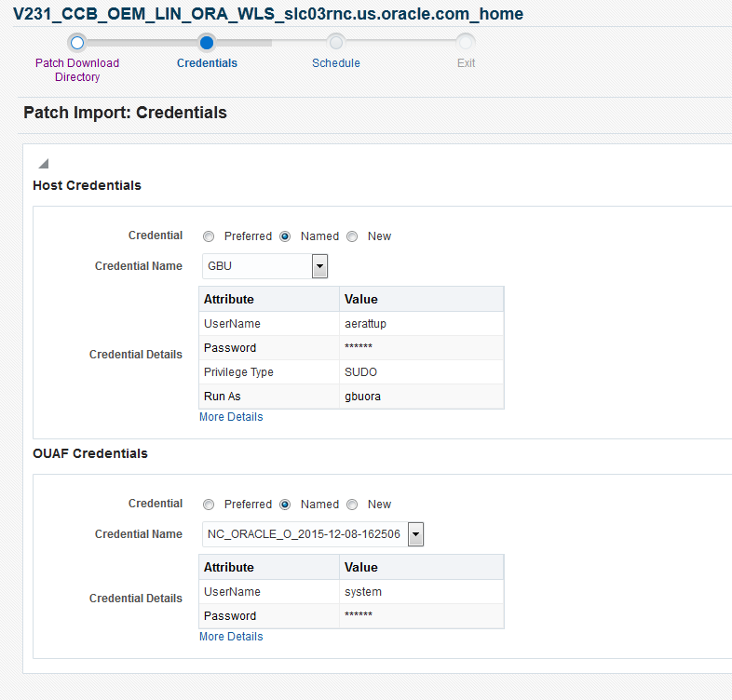Select Preferred under OUAF Credentials
Viewport: 732px width, 700px height.
209,505
